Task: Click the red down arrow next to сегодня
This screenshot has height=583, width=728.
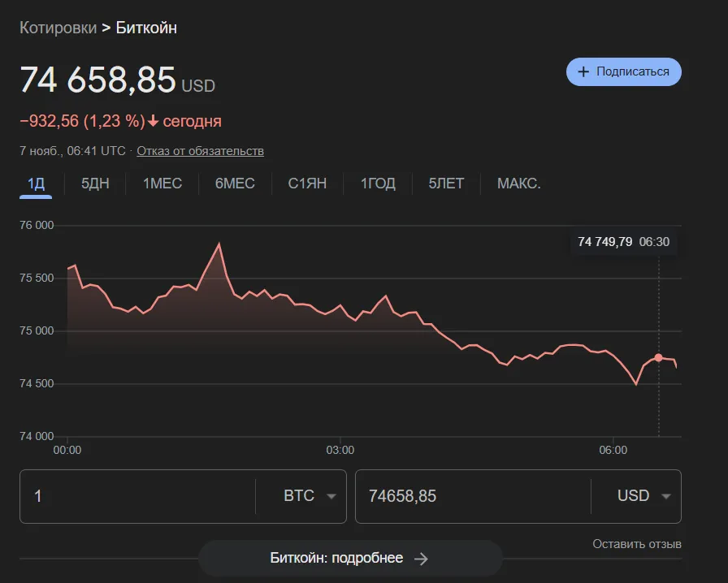Action: click(x=153, y=121)
